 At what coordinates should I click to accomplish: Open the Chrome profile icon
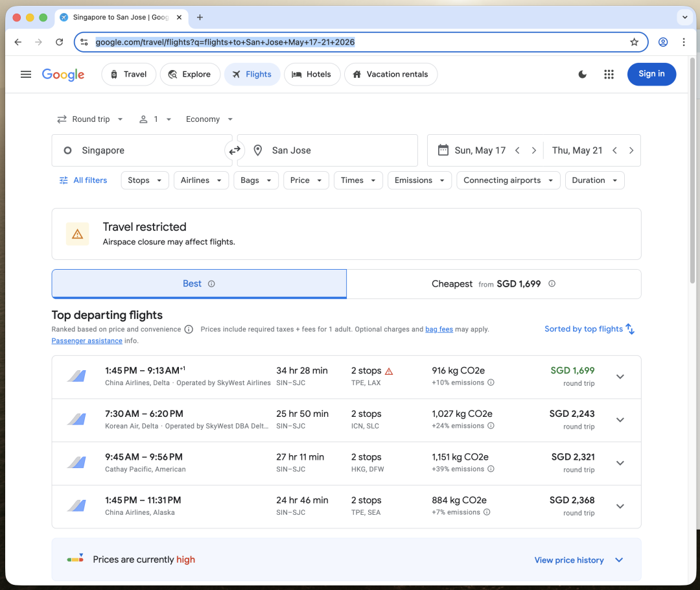(663, 42)
